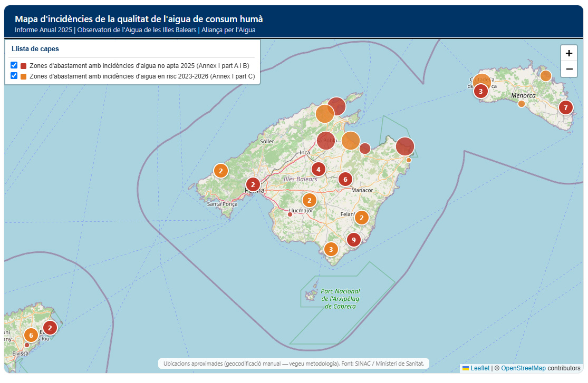
Task: Open red cluster 3 at Ciutadella, Menorca
Action: [481, 91]
